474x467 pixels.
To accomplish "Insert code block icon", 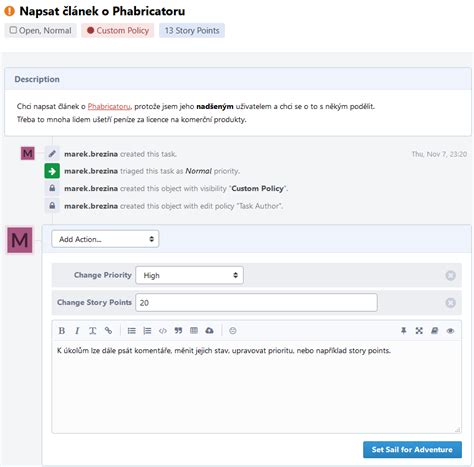I will point(163,331).
